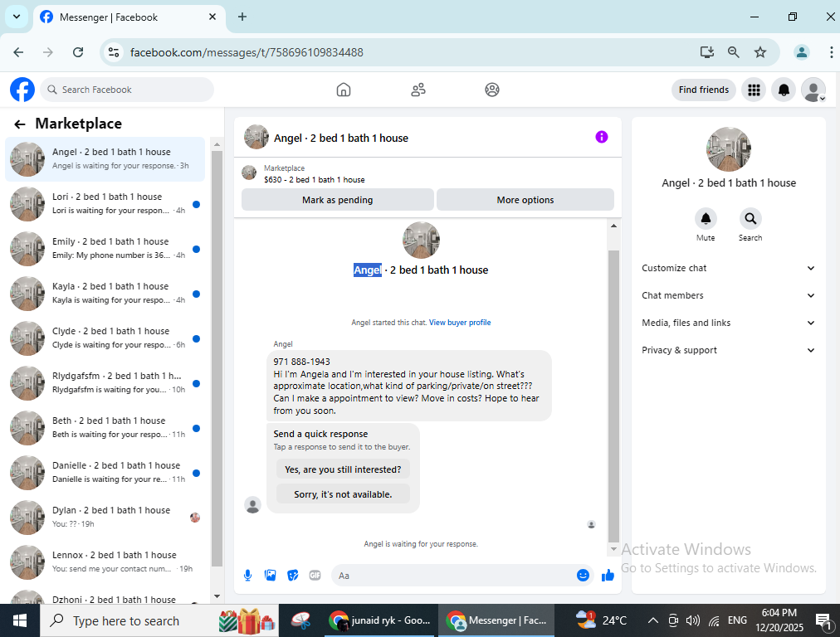
Task: Open Windows action center notifications
Action: click(x=823, y=621)
